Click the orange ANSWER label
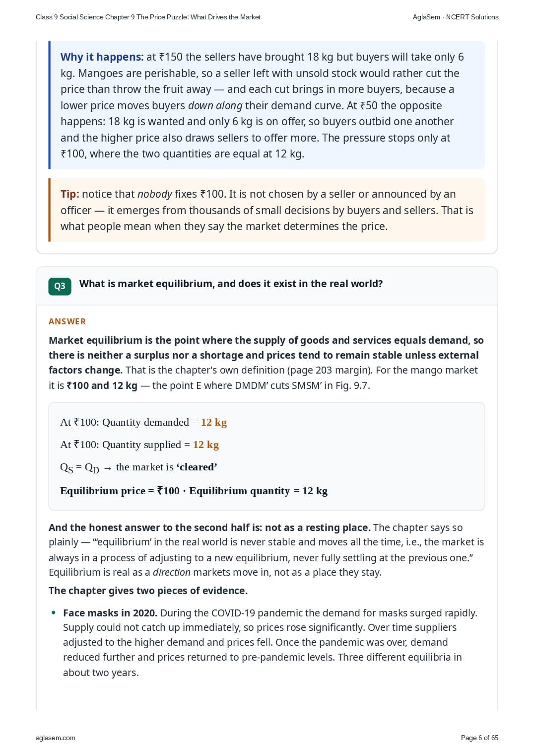 click(x=67, y=321)
